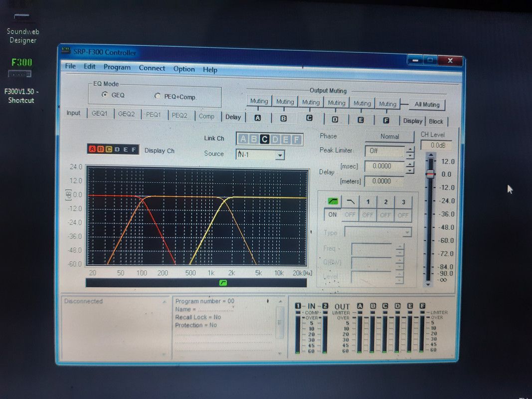This screenshot has width=532, height=399.
Task: Click program info panel scrollbar
Action: pos(280,327)
